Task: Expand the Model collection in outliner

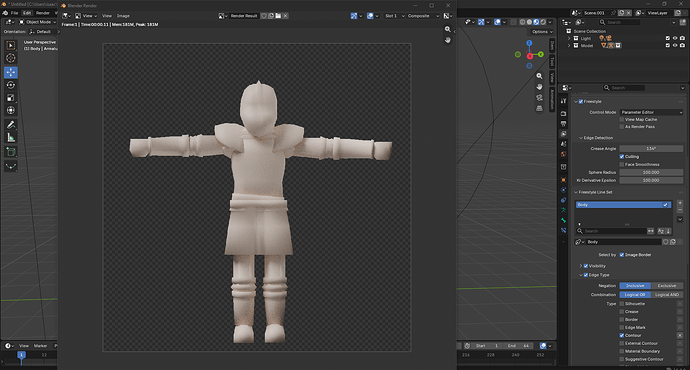Action: point(569,46)
